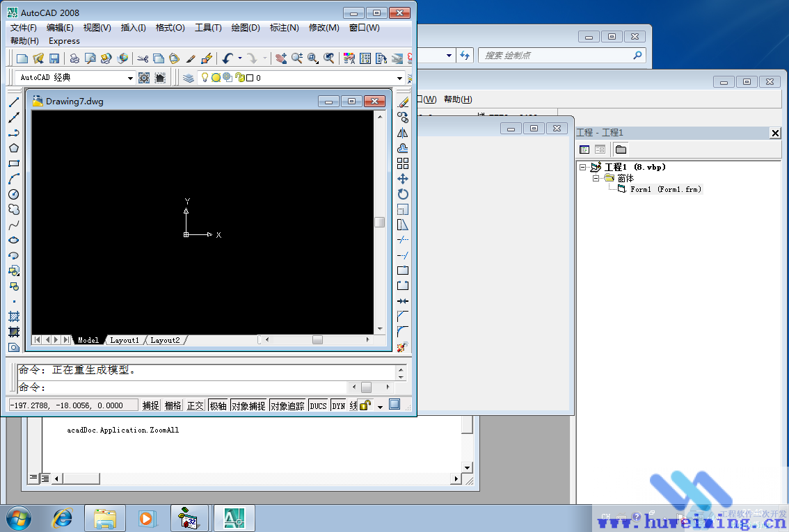Open the 编辑(E) menu
789x532 pixels.
click(x=60, y=28)
